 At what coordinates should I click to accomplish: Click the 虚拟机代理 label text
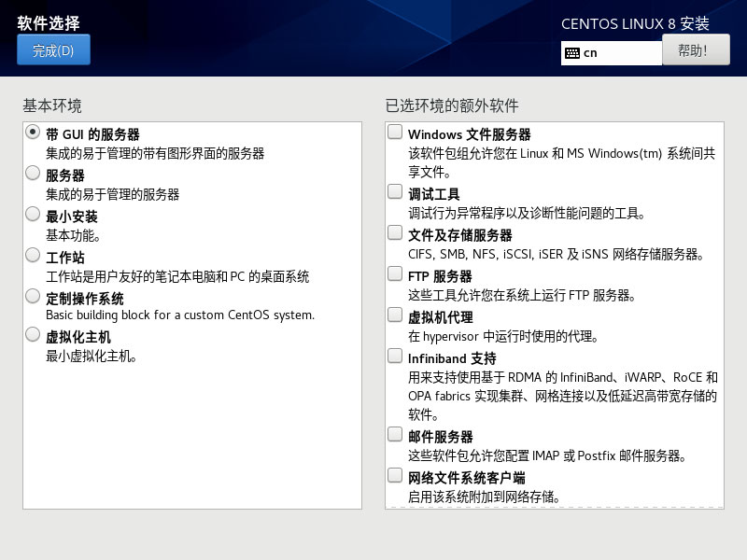click(x=441, y=317)
